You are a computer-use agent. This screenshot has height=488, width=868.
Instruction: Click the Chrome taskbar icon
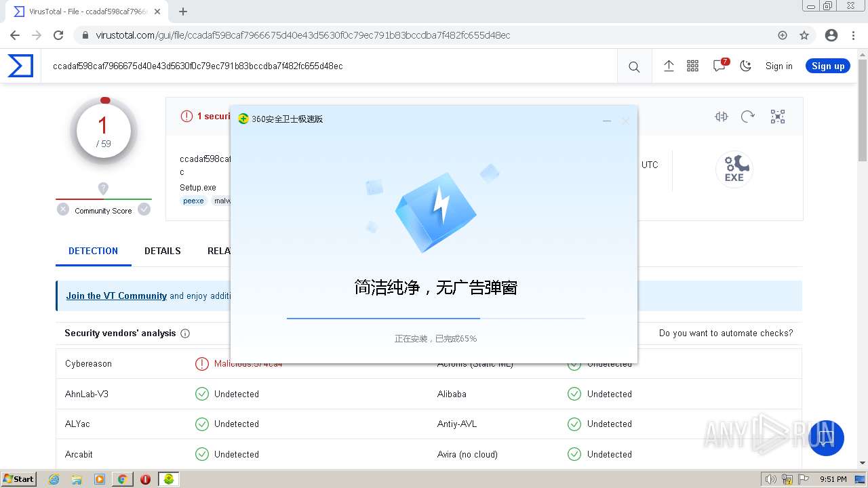click(123, 479)
